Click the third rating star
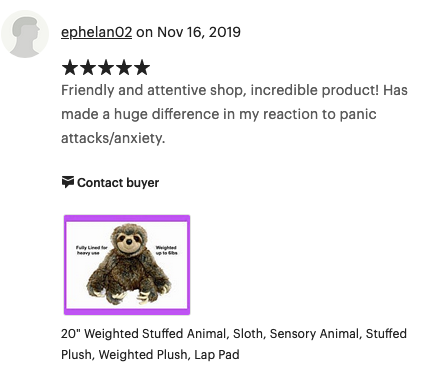 click(x=106, y=67)
